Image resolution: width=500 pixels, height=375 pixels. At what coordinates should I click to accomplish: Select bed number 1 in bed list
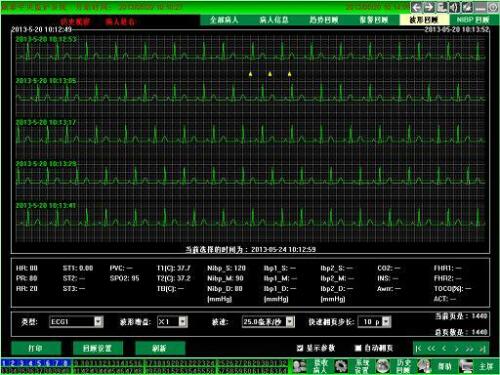coord(4,363)
